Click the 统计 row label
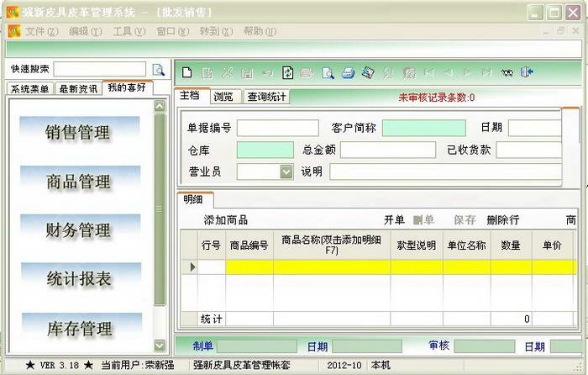Viewport: 588px width, 375px height. tap(212, 319)
